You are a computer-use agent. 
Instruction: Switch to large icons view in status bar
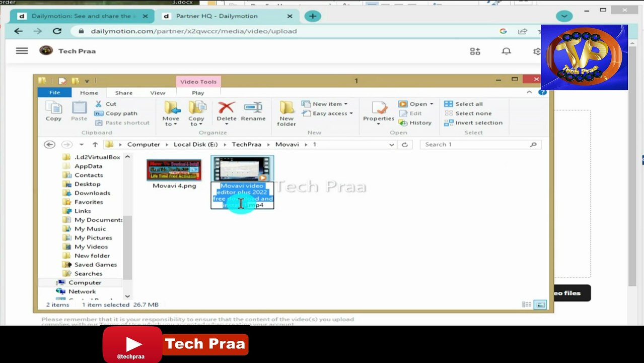(540, 305)
